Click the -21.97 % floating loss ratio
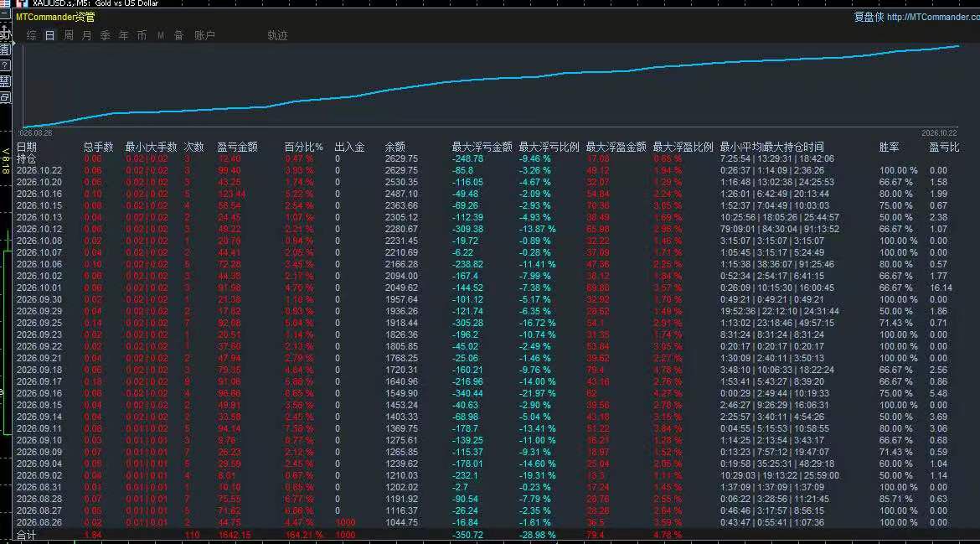 (537, 393)
